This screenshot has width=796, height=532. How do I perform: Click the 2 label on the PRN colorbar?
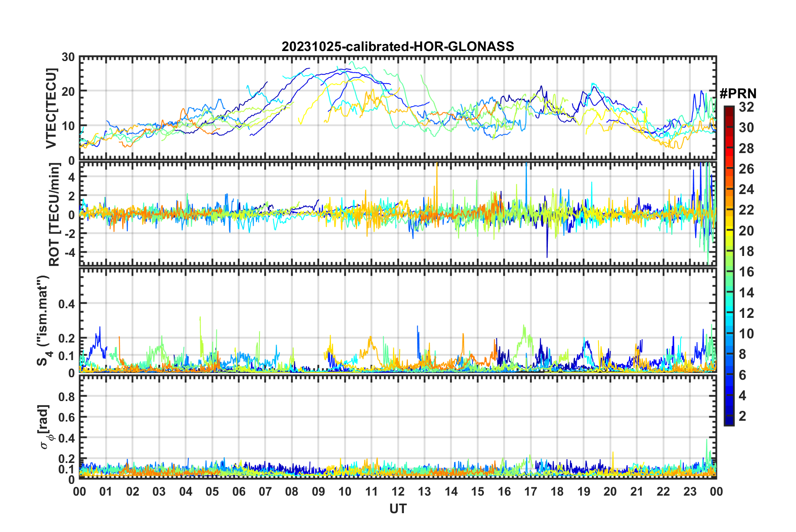742,416
